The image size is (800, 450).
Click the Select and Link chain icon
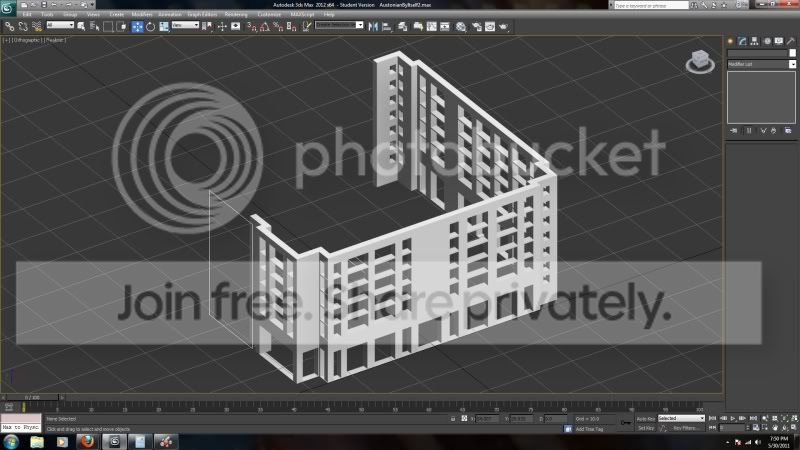[x=10, y=27]
